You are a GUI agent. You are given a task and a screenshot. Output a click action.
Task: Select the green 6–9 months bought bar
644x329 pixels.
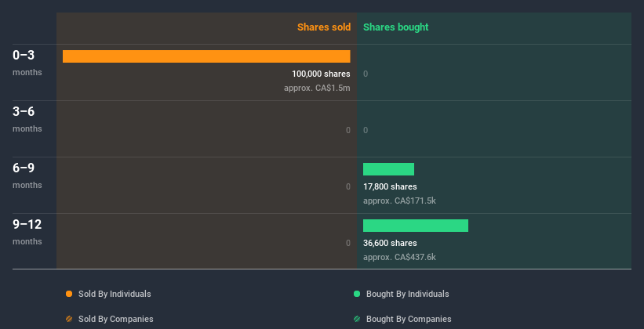pyautogui.click(x=388, y=169)
